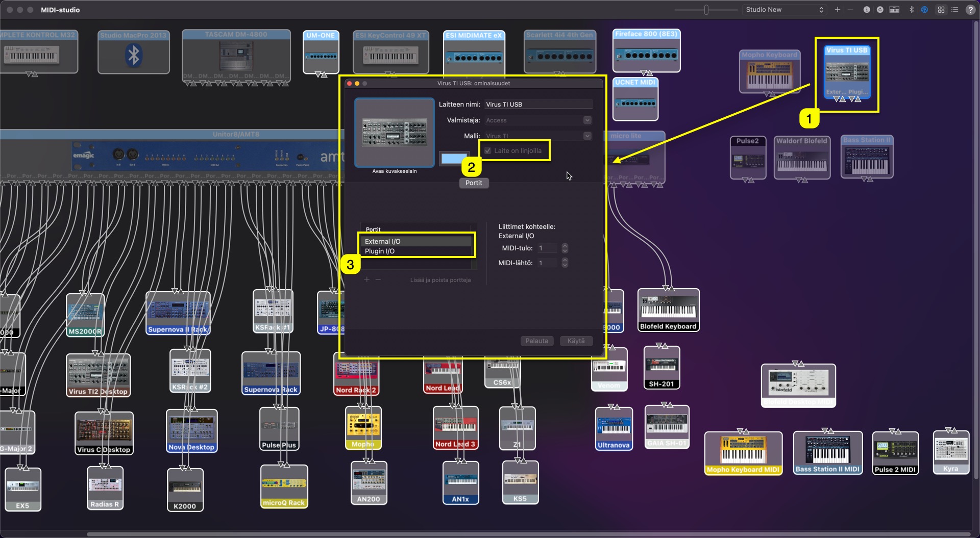Add a new device with plus icon
Screen dimensions: 980x538
point(837,10)
